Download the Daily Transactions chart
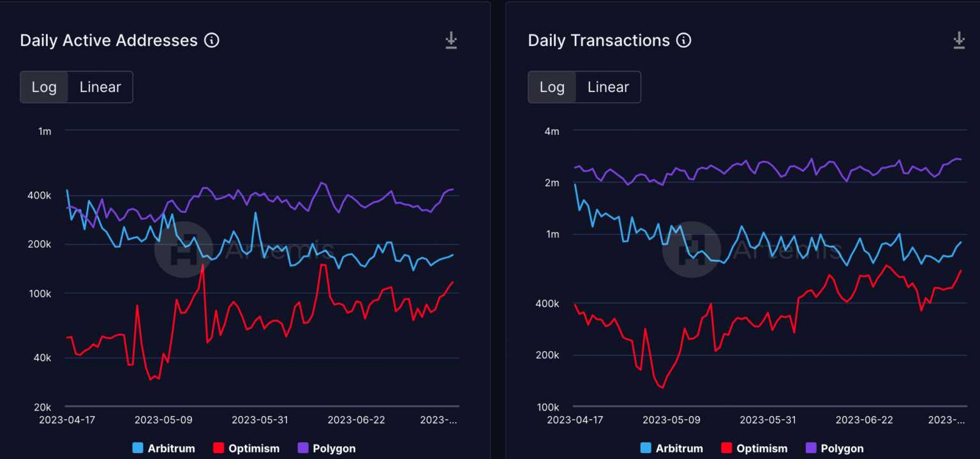 959,40
